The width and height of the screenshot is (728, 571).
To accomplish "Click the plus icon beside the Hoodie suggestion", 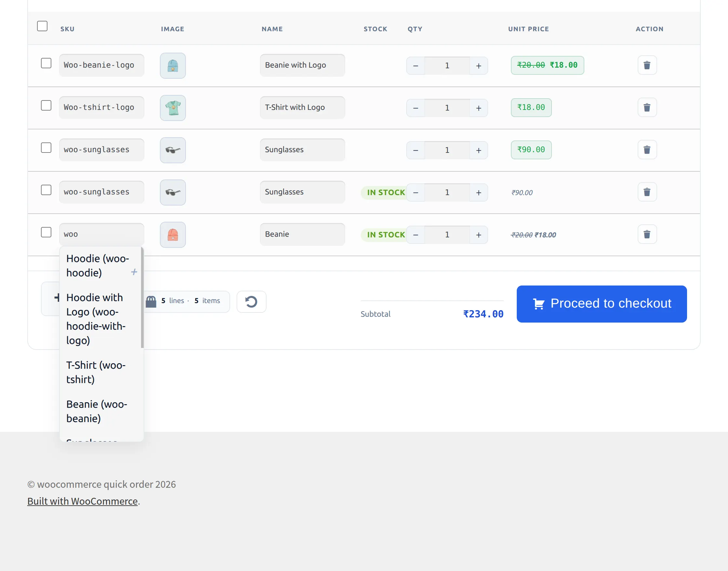I will (134, 272).
